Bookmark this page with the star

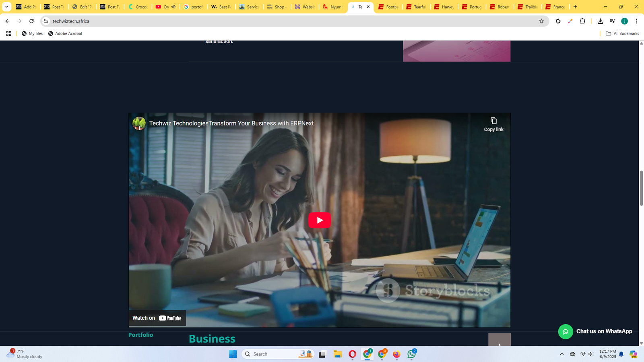[x=541, y=21]
